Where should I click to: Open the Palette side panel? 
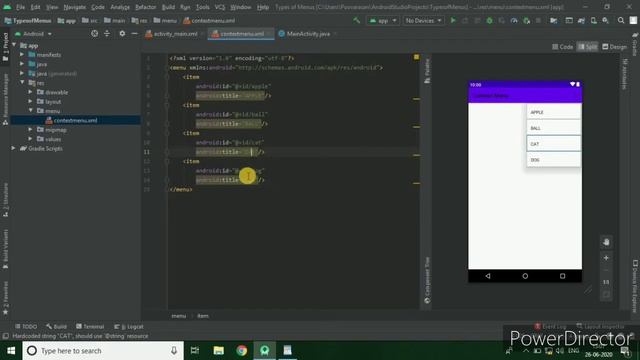pyautogui.click(x=427, y=71)
